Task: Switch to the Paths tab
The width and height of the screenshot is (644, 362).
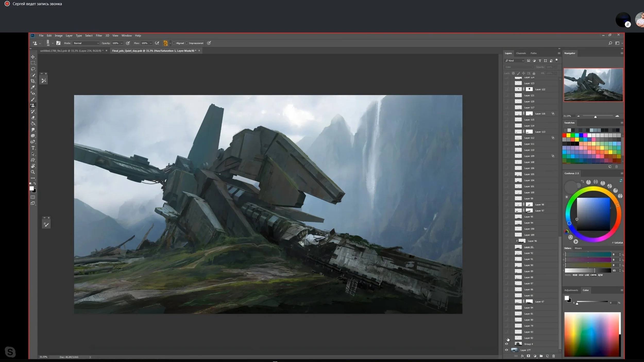Action: tap(533, 53)
